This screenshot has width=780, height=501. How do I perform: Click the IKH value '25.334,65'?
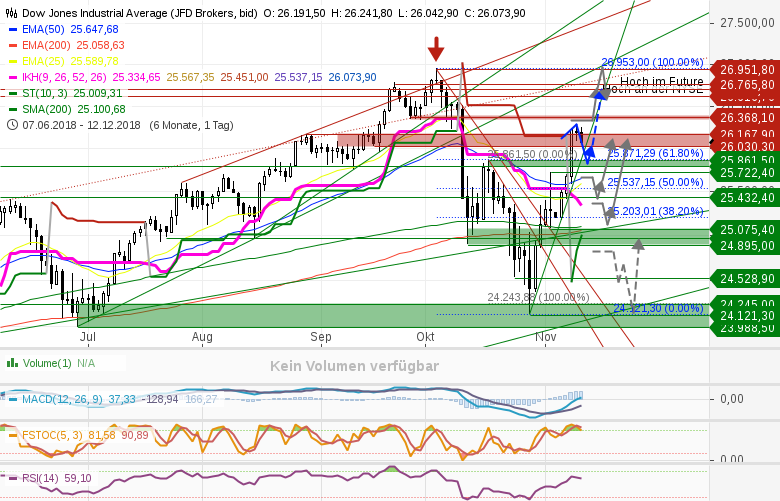136,77
